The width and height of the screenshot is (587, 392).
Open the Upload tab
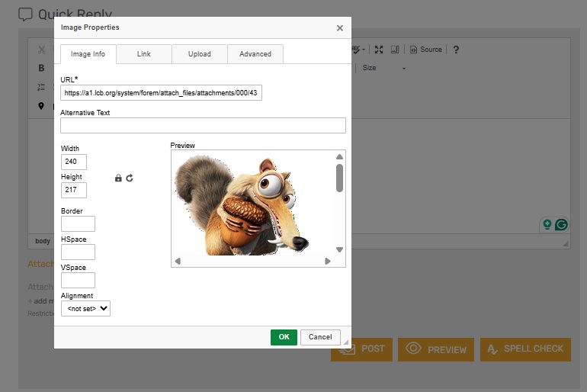200,54
